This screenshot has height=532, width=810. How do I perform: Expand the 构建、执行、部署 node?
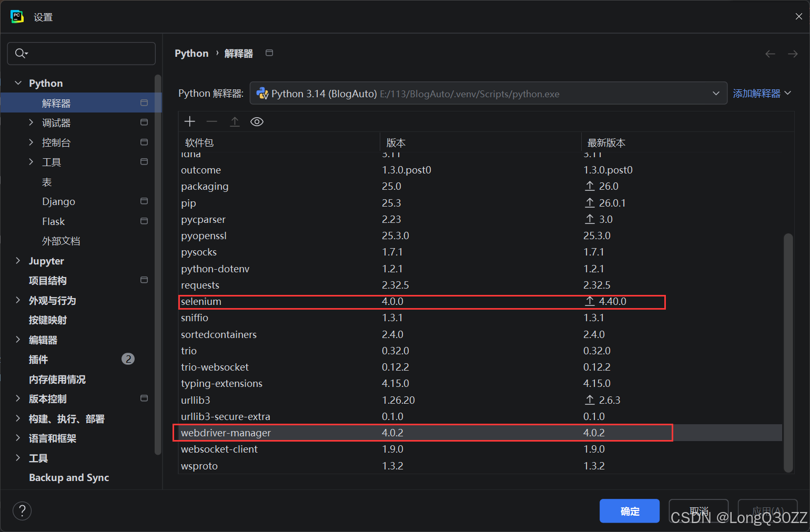(18, 418)
